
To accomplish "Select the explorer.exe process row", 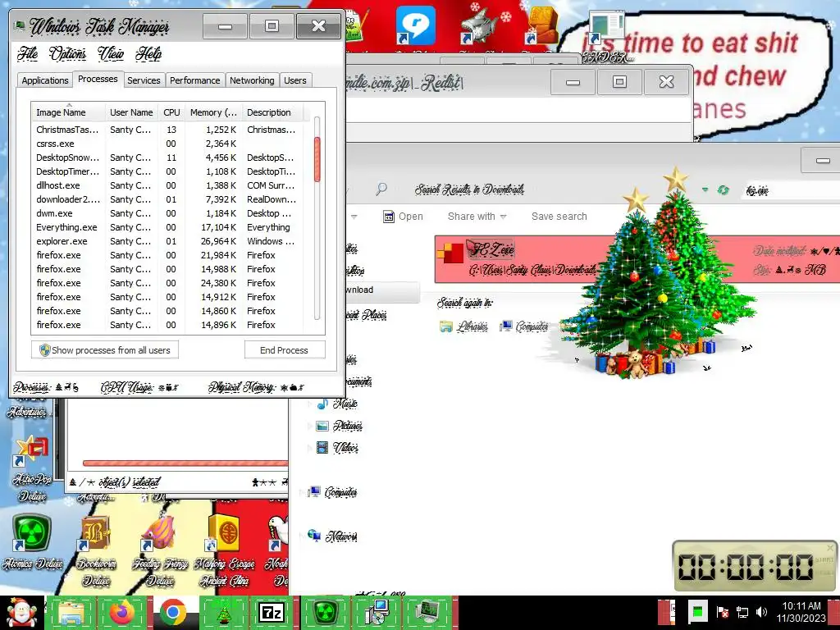I will [x=167, y=241].
